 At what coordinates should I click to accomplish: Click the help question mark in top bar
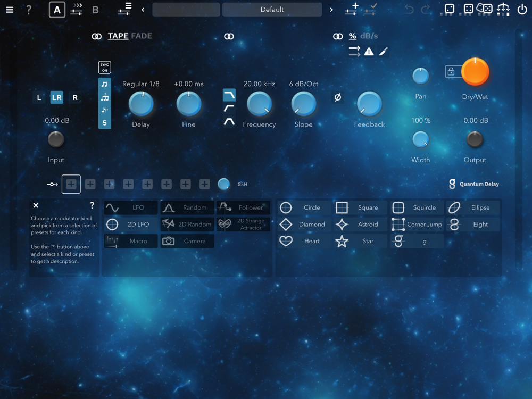(x=29, y=10)
